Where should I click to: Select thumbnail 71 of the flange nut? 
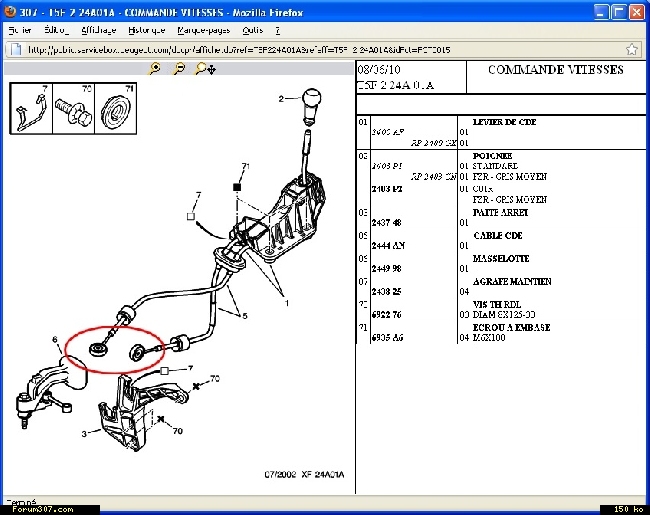point(116,109)
